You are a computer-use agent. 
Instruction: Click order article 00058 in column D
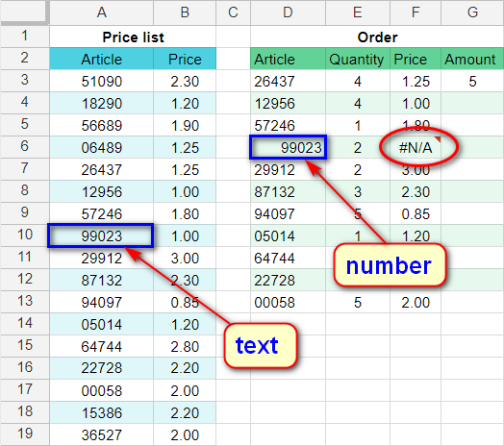(288, 303)
